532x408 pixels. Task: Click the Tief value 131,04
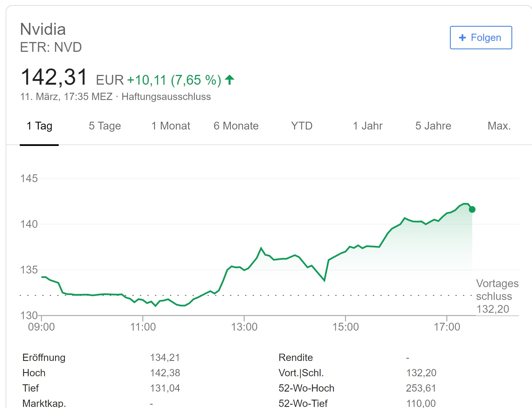(165, 388)
